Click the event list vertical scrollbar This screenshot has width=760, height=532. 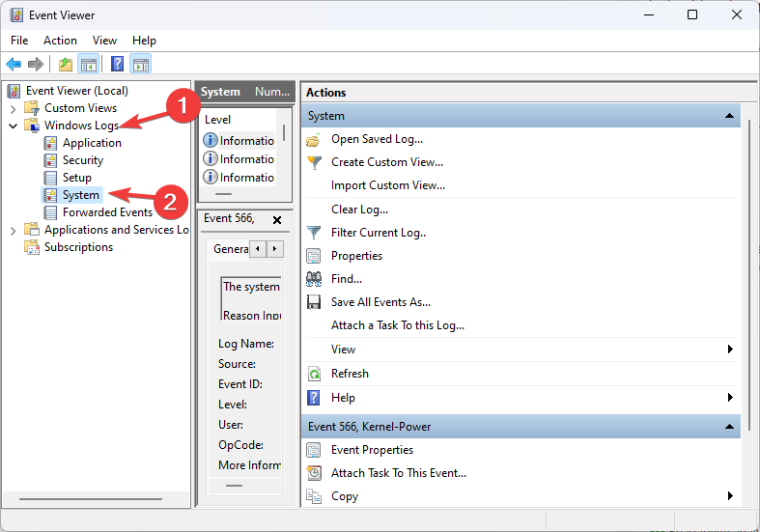(x=284, y=132)
